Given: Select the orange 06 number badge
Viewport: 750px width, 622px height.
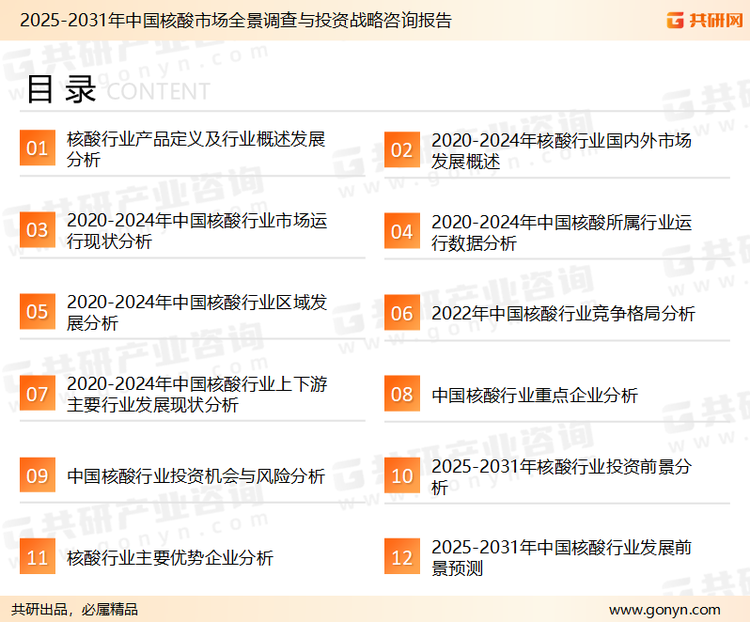Looking at the screenshot, I should tap(402, 313).
